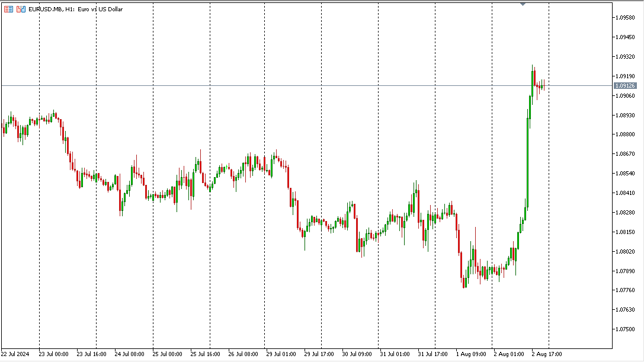Click the 1.09450 price scale label

(x=624, y=37)
